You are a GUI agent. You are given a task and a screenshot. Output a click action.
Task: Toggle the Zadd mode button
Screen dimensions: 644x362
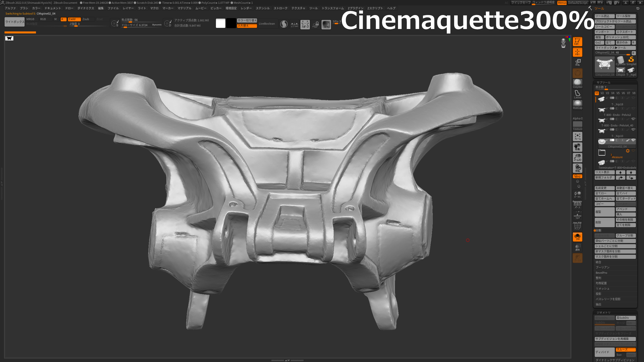point(74,19)
